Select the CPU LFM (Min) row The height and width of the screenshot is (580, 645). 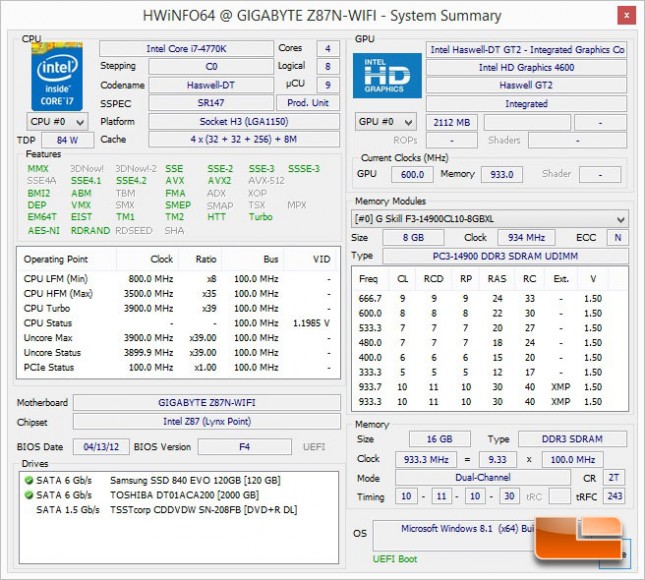pyautogui.click(x=178, y=279)
